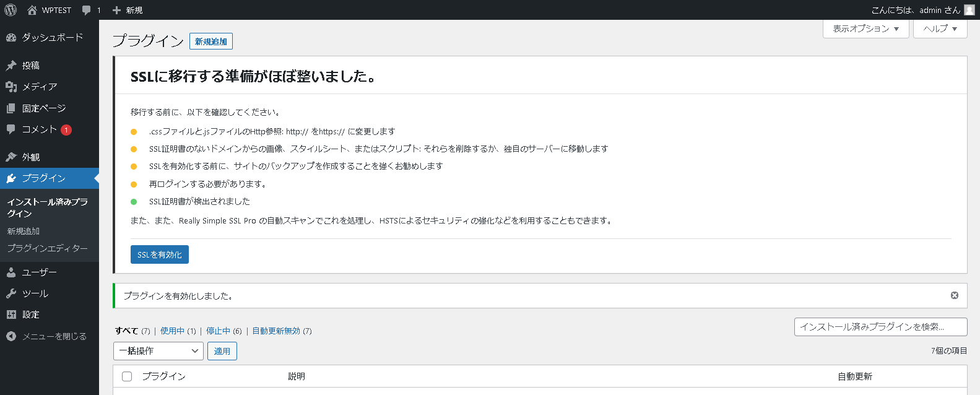Open Installed Plugins submenu item
980x395 pixels.
coord(48,207)
